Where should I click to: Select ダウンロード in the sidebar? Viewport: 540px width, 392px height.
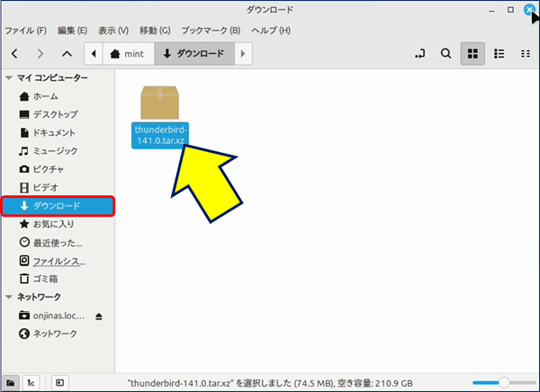point(58,206)
